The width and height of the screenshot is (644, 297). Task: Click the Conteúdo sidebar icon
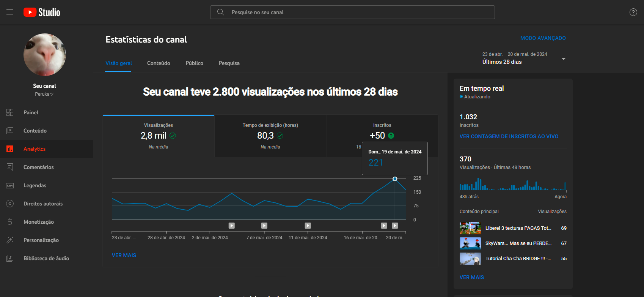(10, 131)
